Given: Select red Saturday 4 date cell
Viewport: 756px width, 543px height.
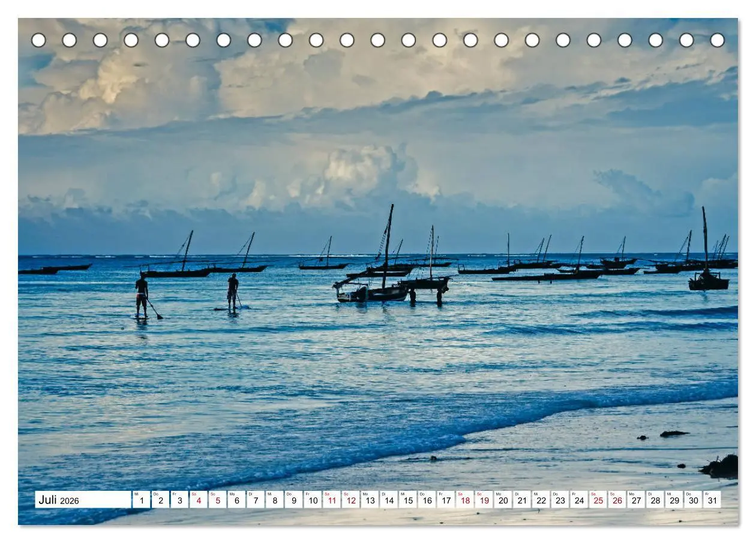Looking at the screenshot, I should click(x=199, y=500).
